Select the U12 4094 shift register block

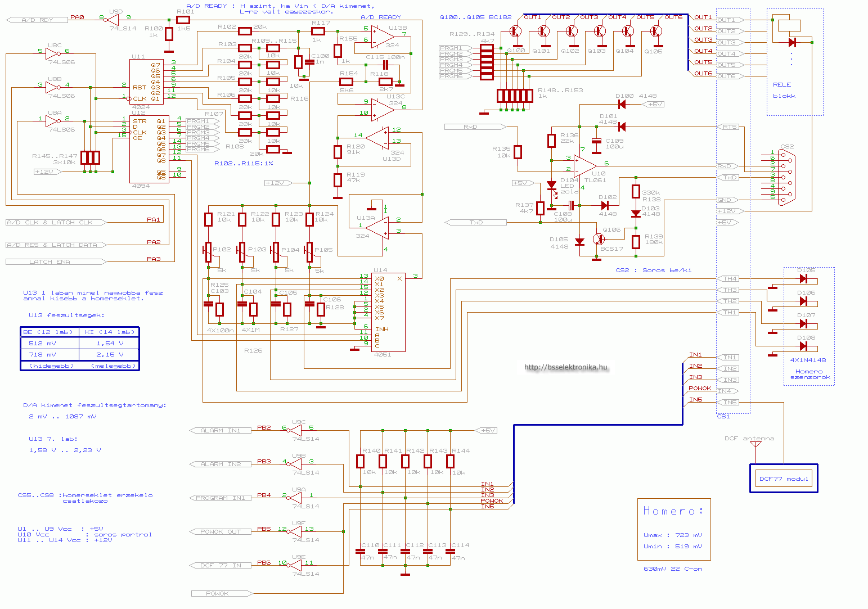tap(149, 149)
